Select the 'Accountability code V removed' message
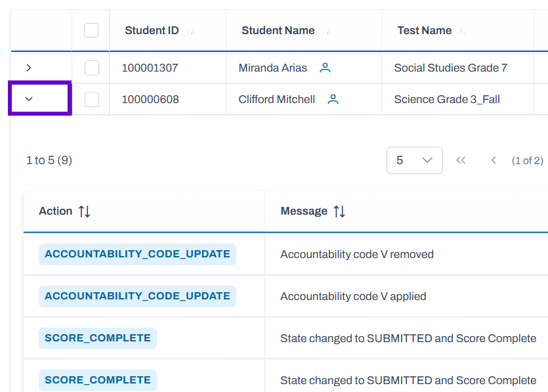The image size is (548, 392). coord(357,254)
